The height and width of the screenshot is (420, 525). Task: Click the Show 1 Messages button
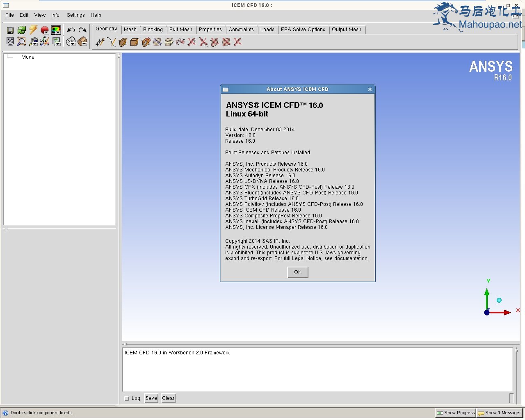tap(500, 413)
